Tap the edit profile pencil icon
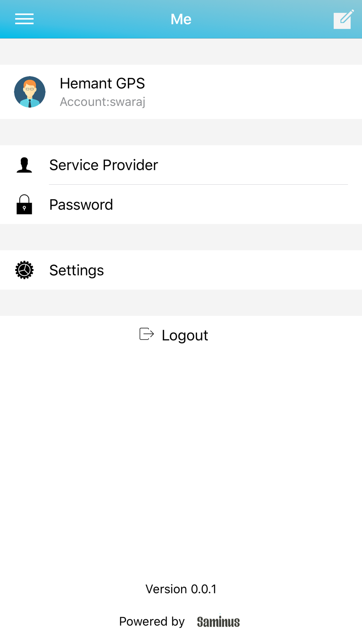Image resolution: width=362 pixels, height=644 pixels. 344,19
